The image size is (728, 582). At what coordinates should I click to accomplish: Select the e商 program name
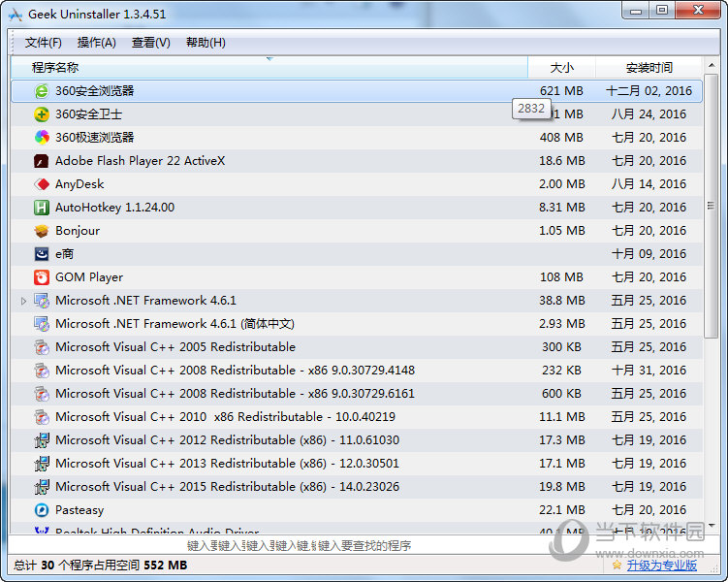[x=65, y=254]
